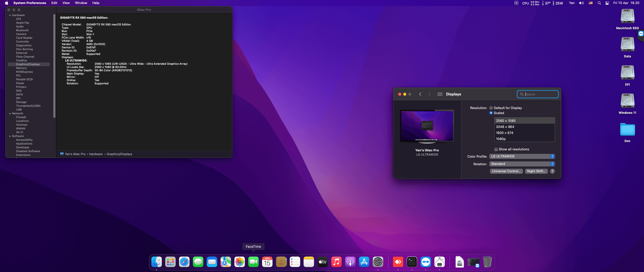644x272 pixels.
Task: Open System Information chip icon in the Dock
Action: point(439,262)
